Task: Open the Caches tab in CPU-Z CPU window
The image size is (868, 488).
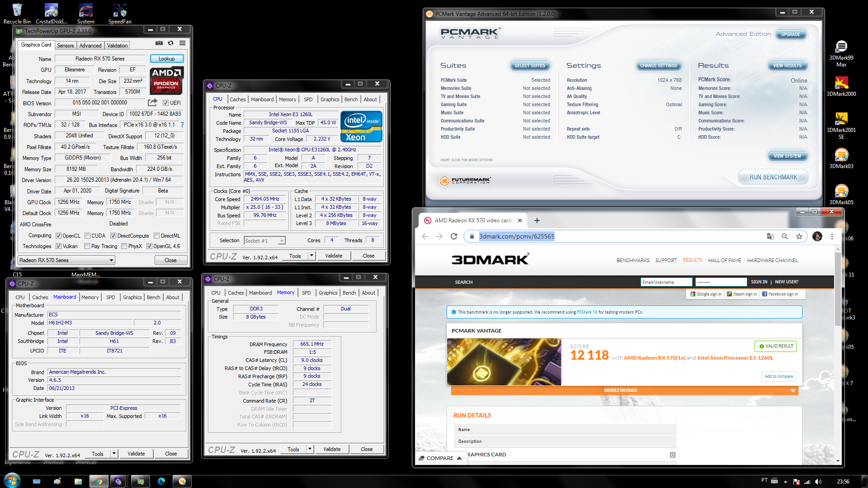Action: point(237,99)
